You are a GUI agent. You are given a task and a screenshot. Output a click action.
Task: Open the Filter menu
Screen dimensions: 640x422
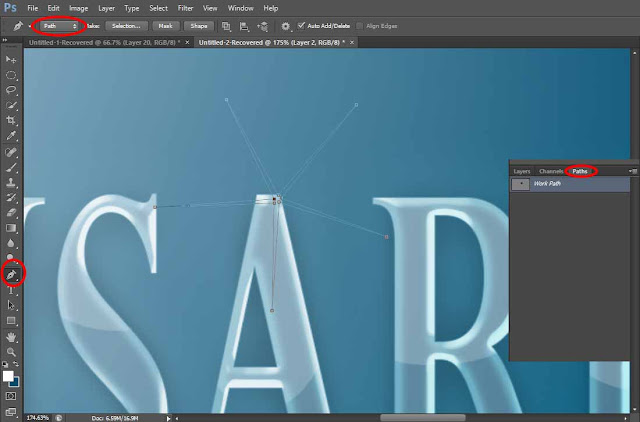[185, 8]
